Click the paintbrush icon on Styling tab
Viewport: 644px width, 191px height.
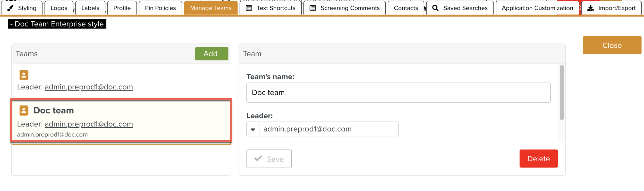pyautogui.click(x=10, y=8)
